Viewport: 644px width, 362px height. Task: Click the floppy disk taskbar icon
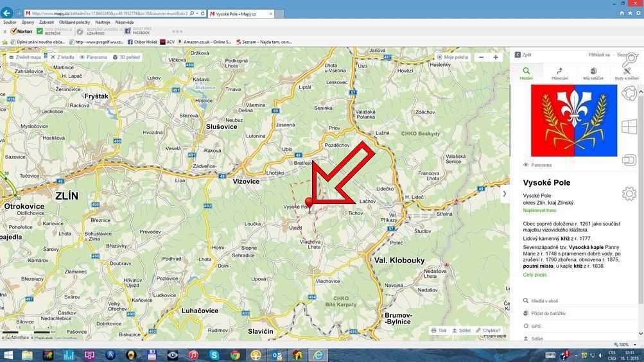152,355
